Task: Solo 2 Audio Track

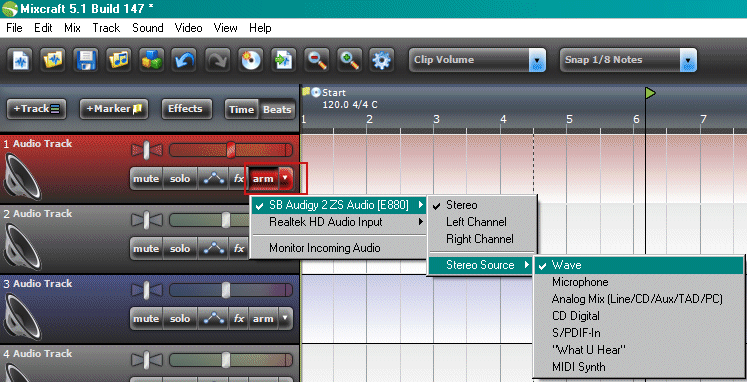Action: coord(180,249)
